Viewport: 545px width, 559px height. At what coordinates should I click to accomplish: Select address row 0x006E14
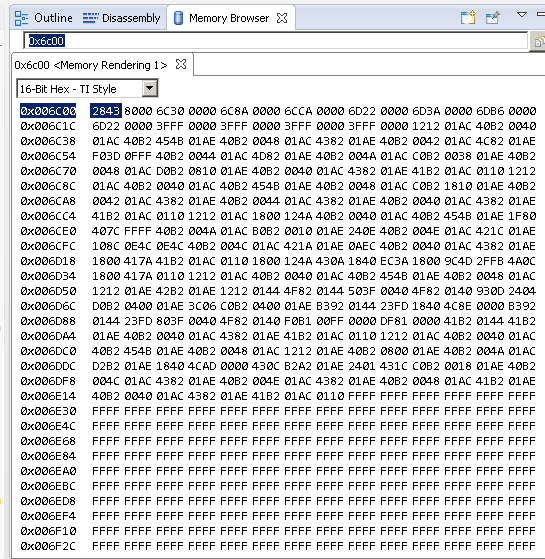click(48, 396)
